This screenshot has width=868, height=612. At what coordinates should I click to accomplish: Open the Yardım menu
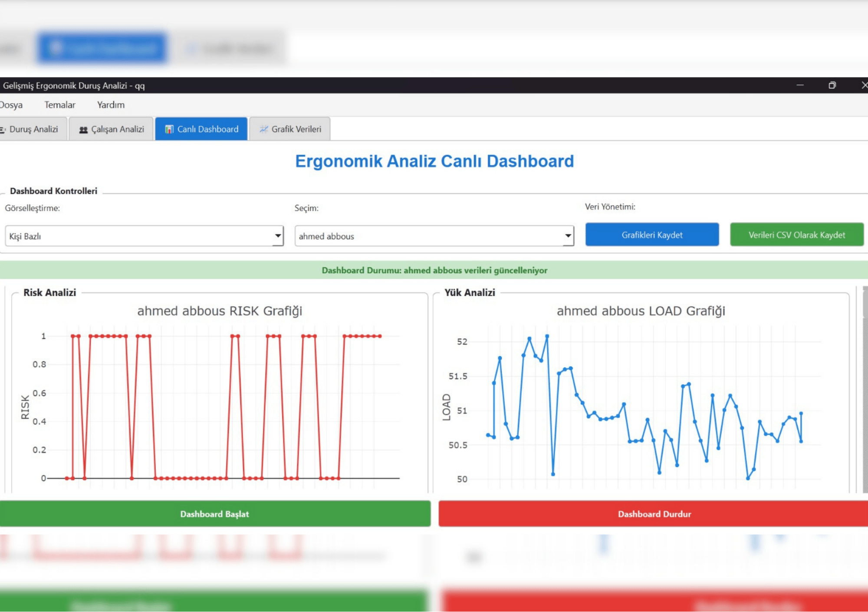[111, 105]
